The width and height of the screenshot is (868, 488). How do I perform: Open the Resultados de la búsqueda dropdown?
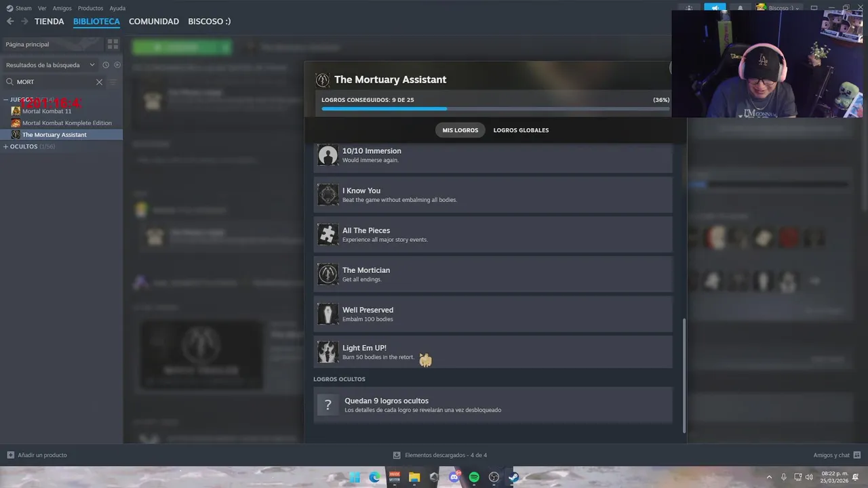click(51, 65)
